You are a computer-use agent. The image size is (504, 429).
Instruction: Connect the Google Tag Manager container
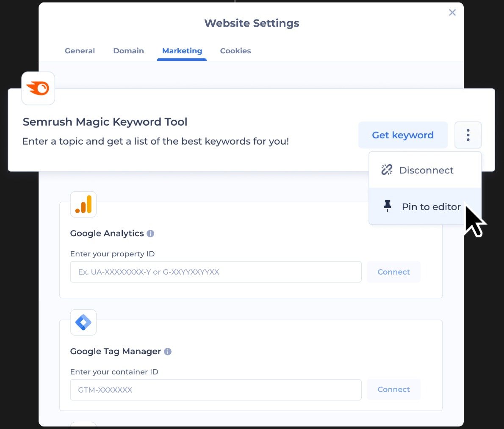pos(393,390)
